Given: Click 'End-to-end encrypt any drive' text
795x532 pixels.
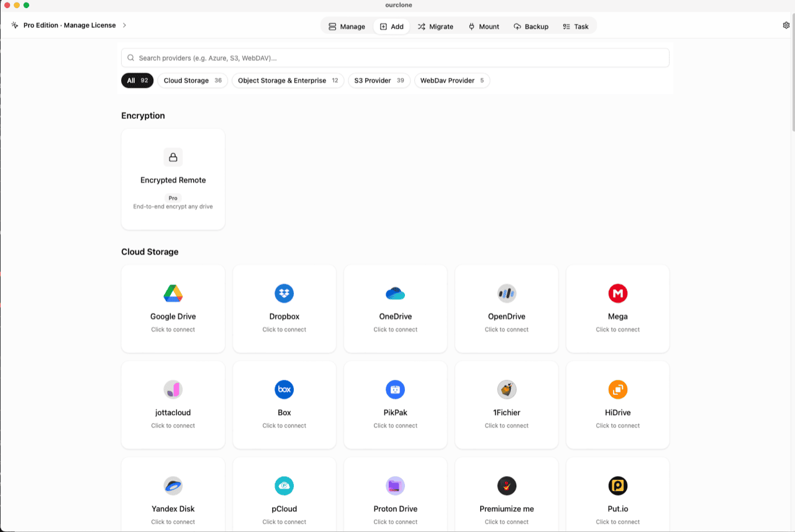Looking at the screenshot, I should coord(173,206).
